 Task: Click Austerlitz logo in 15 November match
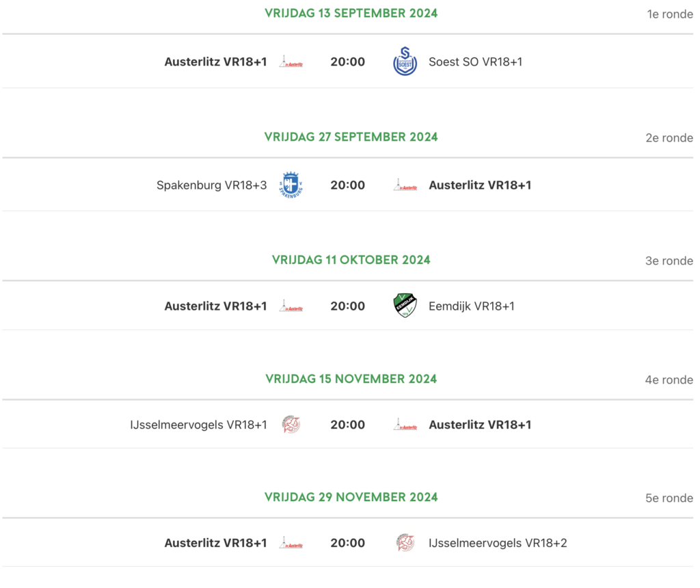pos(405,425)
